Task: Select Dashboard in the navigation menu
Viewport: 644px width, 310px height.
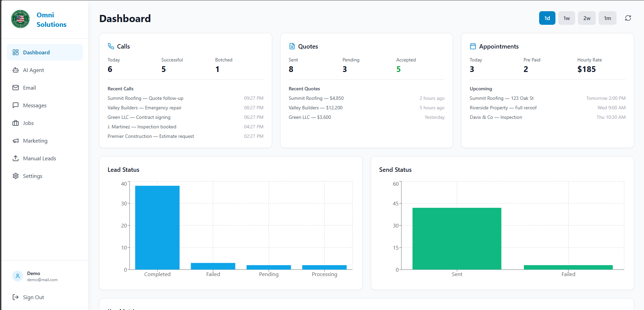Action: tap(36, 52)
